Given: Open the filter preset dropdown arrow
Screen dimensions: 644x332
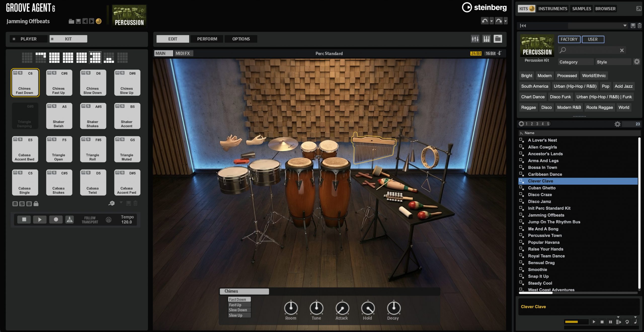Looking at the screenshot, I should pyautogui.click(x=625, y=26).
